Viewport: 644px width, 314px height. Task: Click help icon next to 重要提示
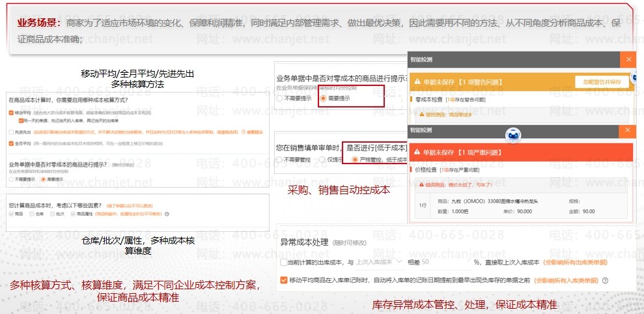pyautogui.click(x=242, y=132)
